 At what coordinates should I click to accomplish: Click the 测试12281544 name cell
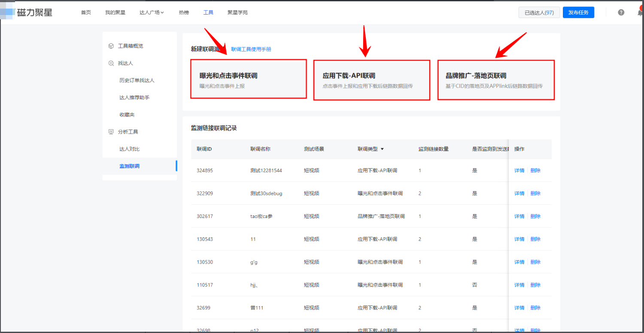pos(266,170)
